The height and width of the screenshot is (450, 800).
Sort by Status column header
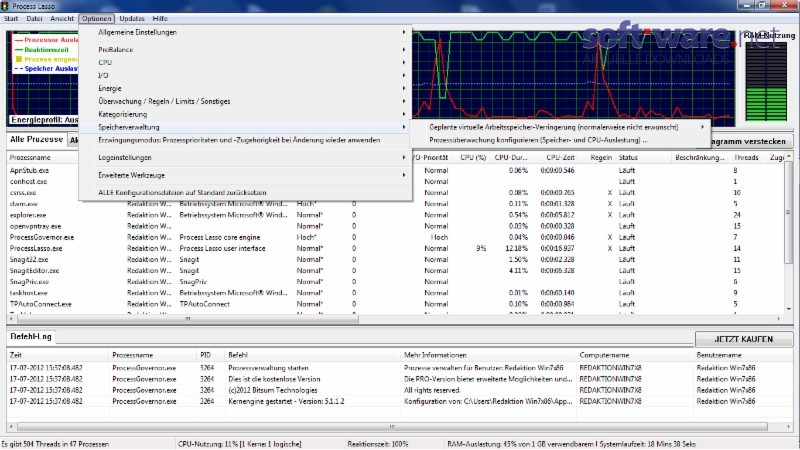pyautogui.click(x=628, y=158)
